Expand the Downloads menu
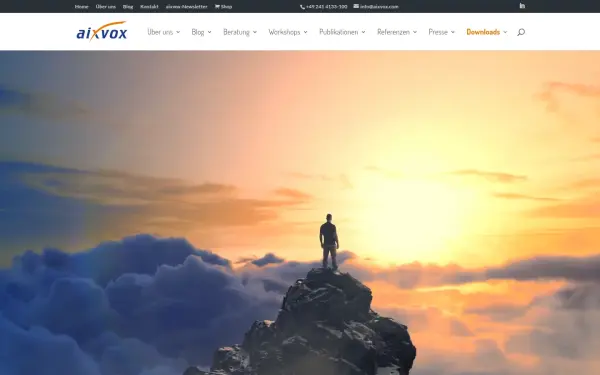Screen dimensions: 600x375 point(487,32)
